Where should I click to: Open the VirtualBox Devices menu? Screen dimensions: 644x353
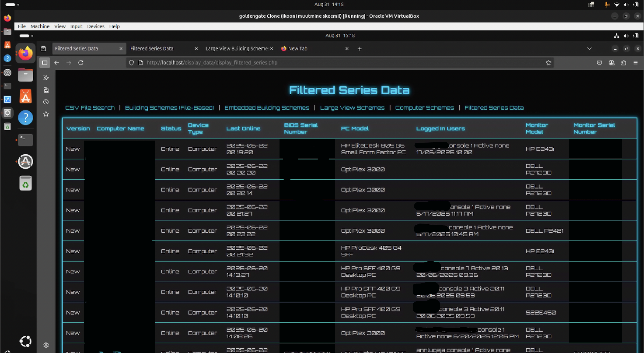[96, 26]
